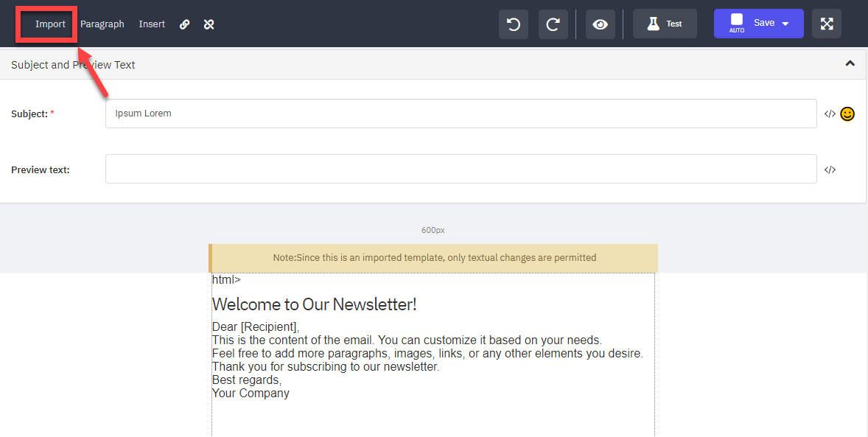Click the Welcome to Our Newsletter heading
This screenshot has width=868, height=437.
tap(314, 304)
